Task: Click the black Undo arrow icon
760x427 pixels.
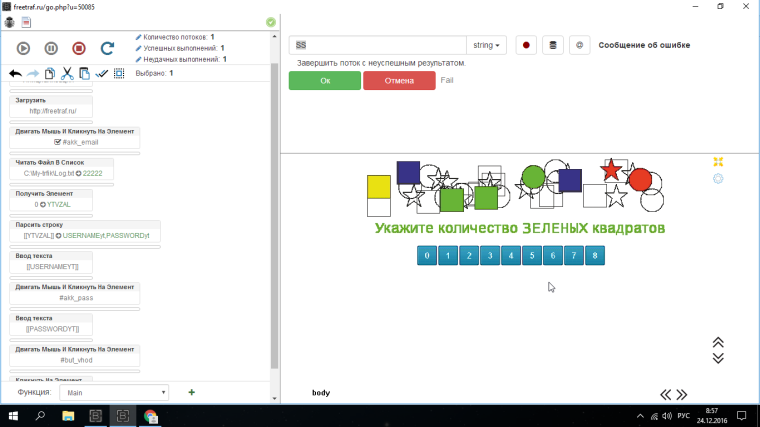Action: coord(15,73)
